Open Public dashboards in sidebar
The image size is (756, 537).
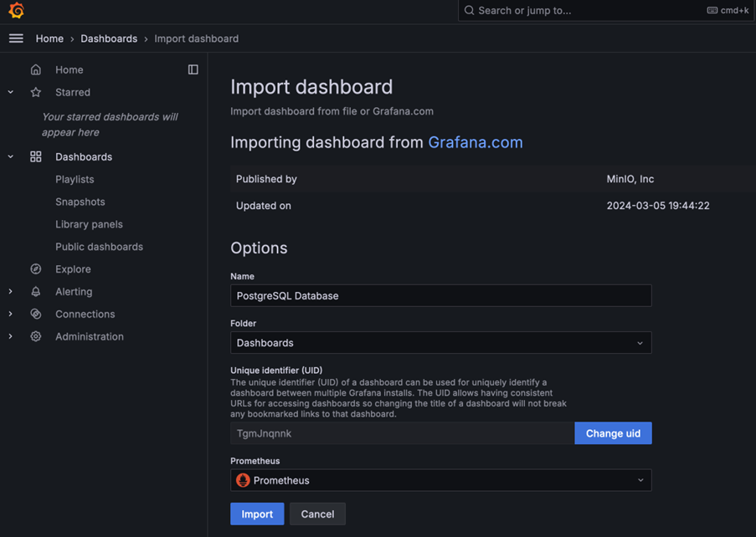tap(99, 247)
